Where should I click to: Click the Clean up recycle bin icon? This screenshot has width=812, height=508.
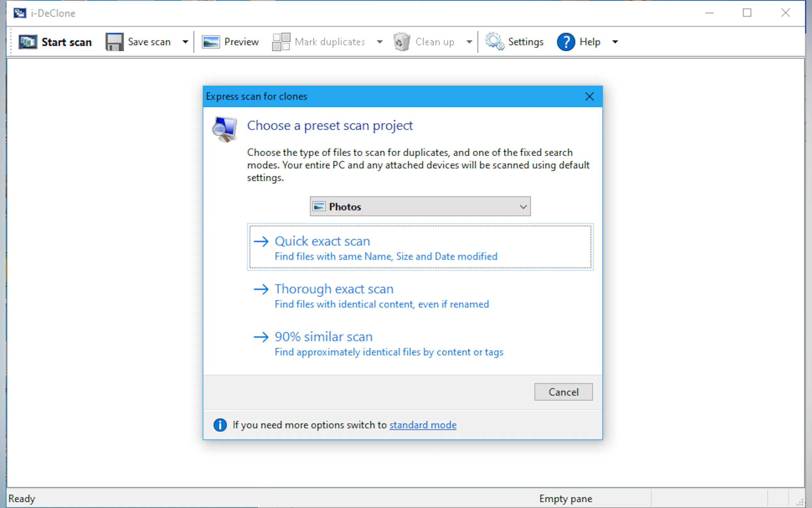tap(402, 42)
